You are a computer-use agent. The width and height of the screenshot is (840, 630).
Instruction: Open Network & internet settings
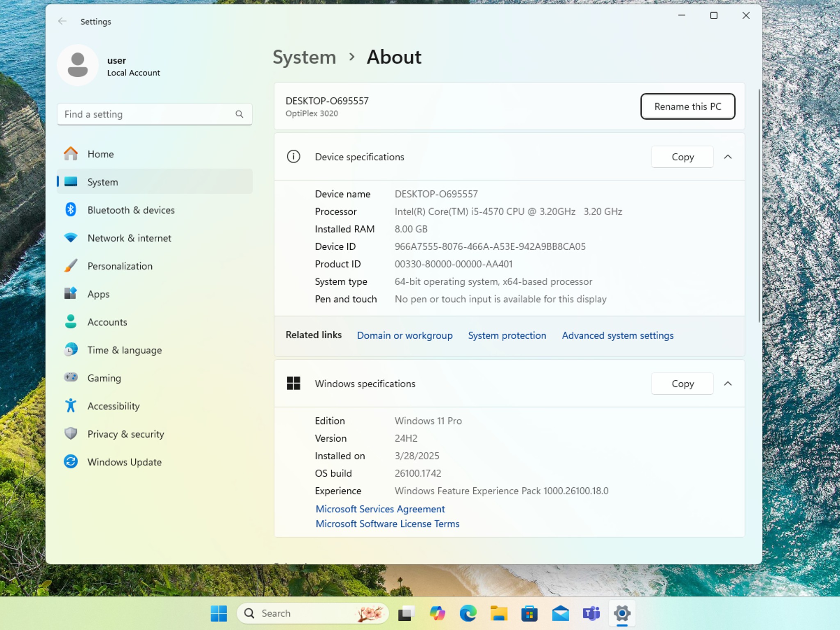pos(154,238)
